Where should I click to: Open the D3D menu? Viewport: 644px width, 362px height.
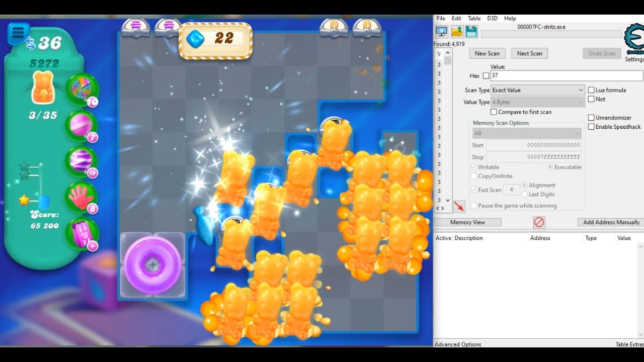pyautogui.click(x=492, y=18)
